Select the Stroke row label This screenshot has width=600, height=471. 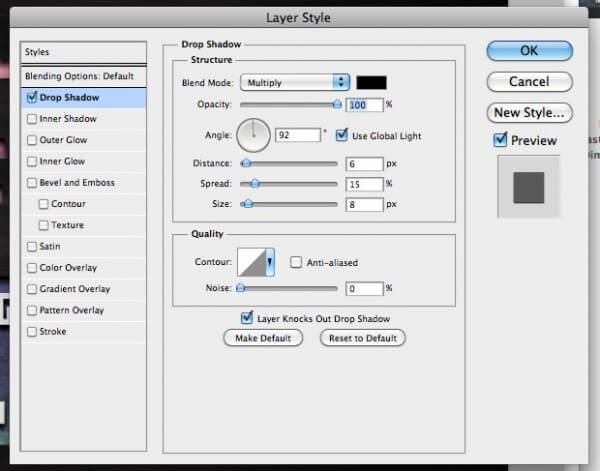coord(53,331)
